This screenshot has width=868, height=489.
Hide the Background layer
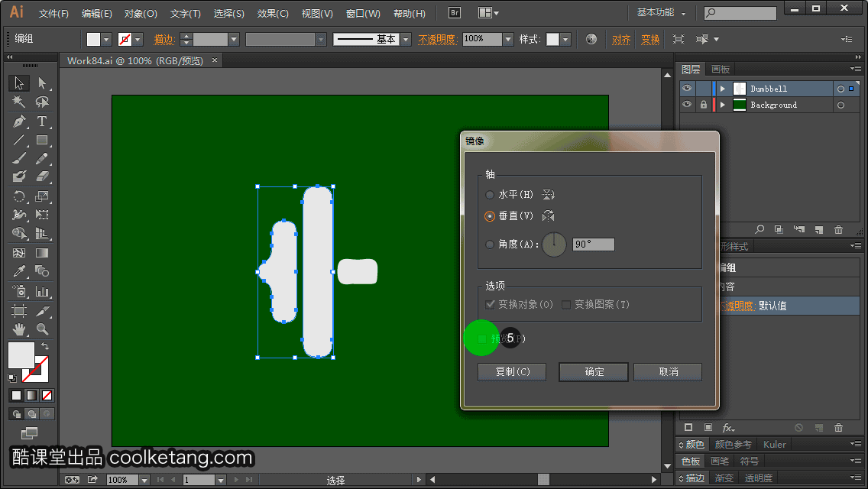[687, 105]
